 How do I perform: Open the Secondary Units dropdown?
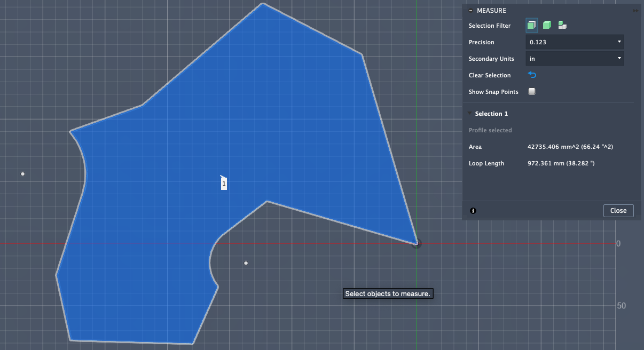pyautogui.click(x=574, y=58)
